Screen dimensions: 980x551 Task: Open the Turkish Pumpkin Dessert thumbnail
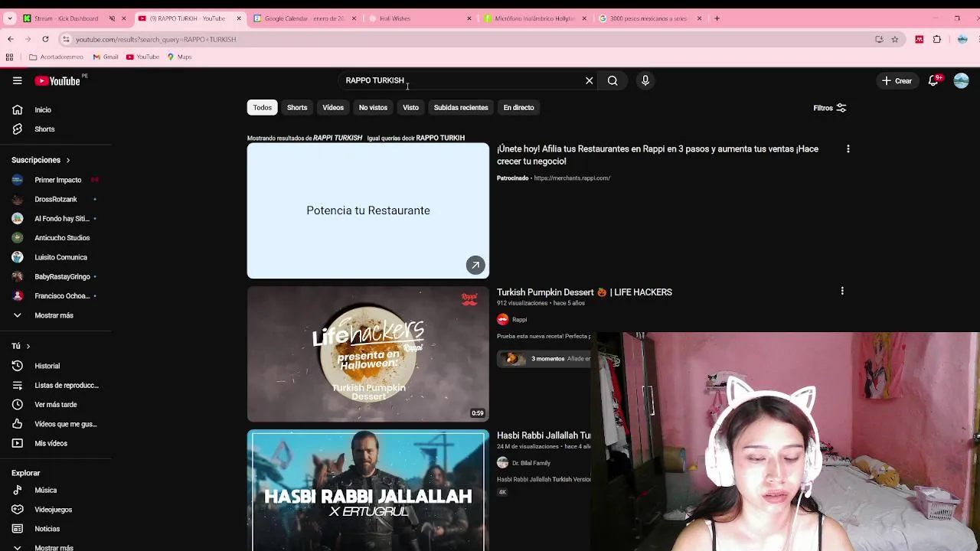pos(368,354)
